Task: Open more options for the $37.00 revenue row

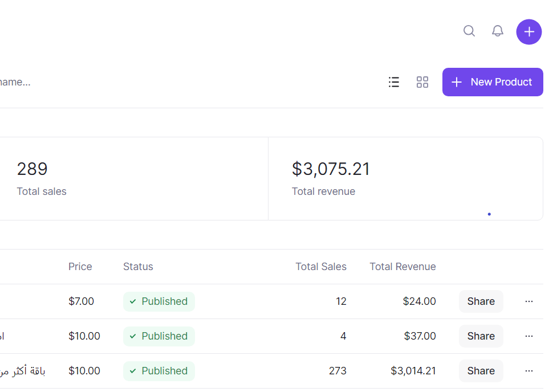Action: pos(529,336)
